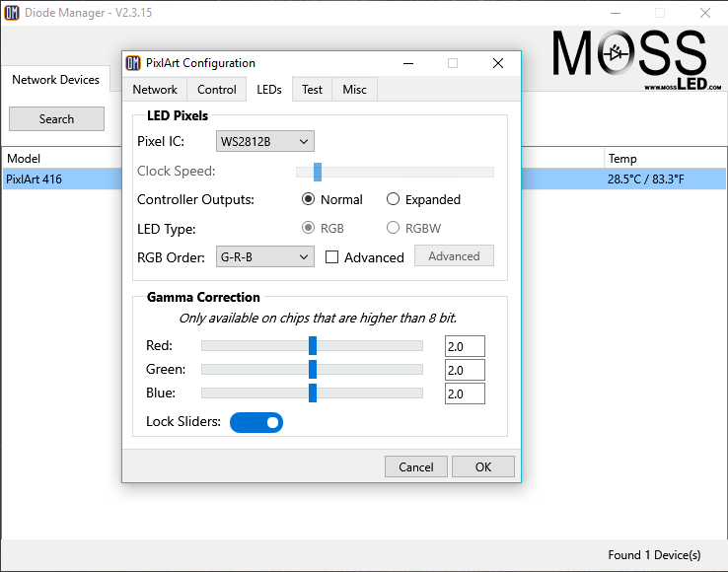The image size is (728, 572).
Task: Click Cancel in the dialog
Action: click(415, 467)
